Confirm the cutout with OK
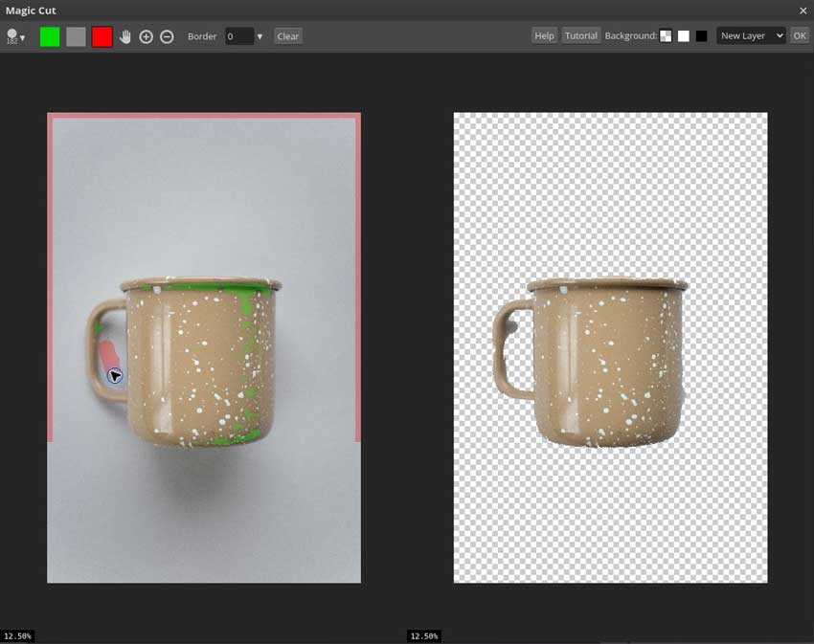Screen dimensions: 814x644 (x=800, y=35)
